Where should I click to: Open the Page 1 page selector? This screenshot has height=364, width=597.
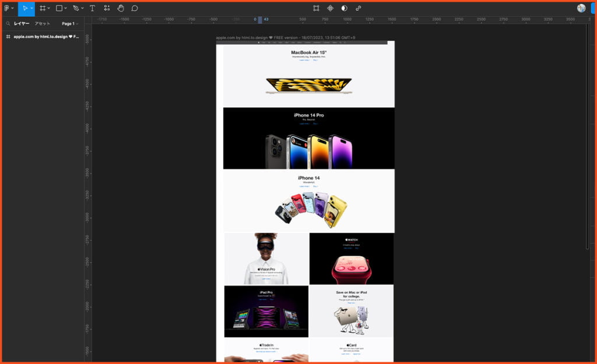tap(69, 24)
